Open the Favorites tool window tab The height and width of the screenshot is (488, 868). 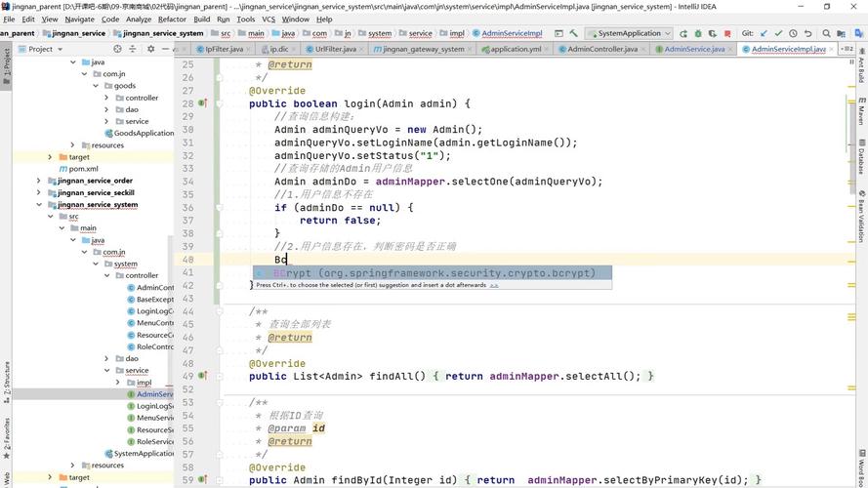point(6,439)
